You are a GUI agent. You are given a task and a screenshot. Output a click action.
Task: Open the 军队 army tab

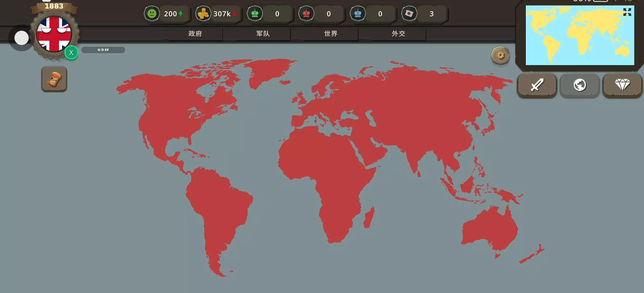pyautogui.click(x=263, y=34)
